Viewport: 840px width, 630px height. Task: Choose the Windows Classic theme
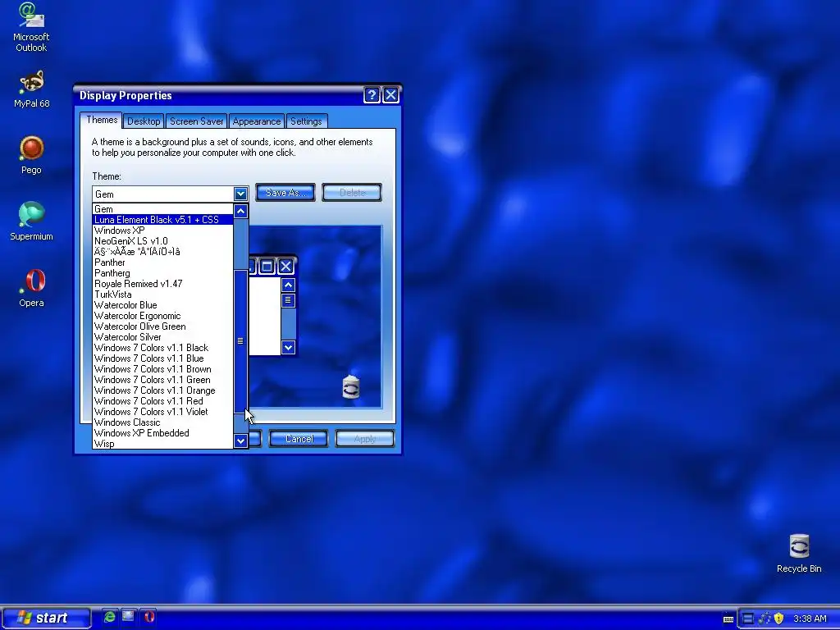(163, 422)
